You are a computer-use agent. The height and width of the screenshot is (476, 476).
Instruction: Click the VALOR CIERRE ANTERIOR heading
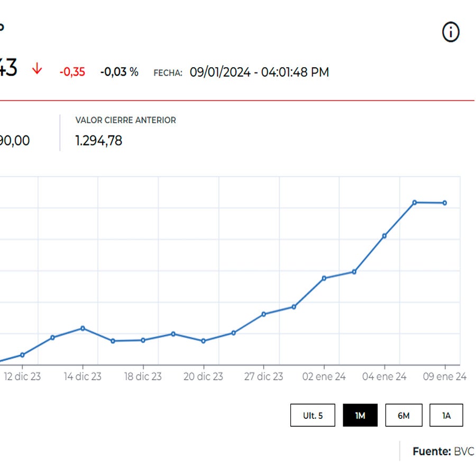pyautogui.click(x=126, y=121)
